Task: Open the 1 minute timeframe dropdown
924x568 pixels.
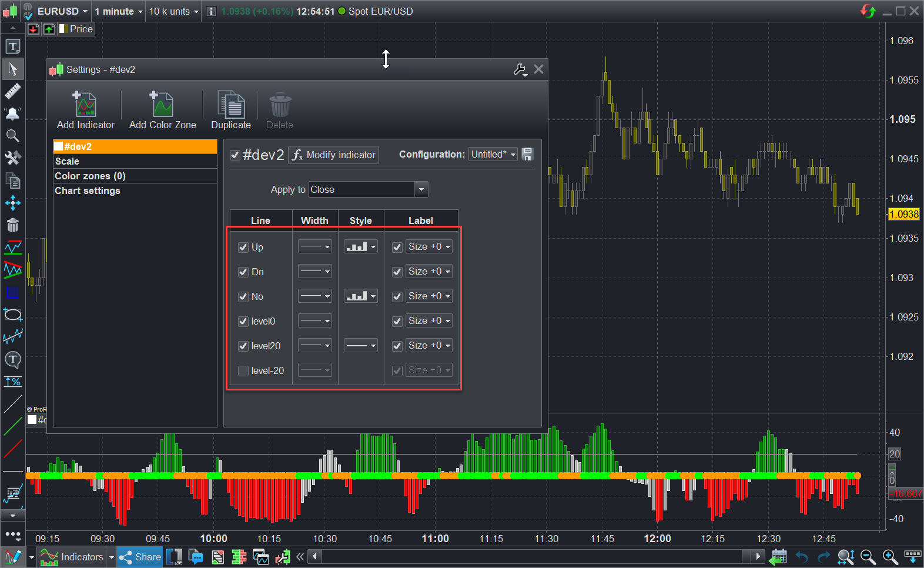Action: pos(119,11)
